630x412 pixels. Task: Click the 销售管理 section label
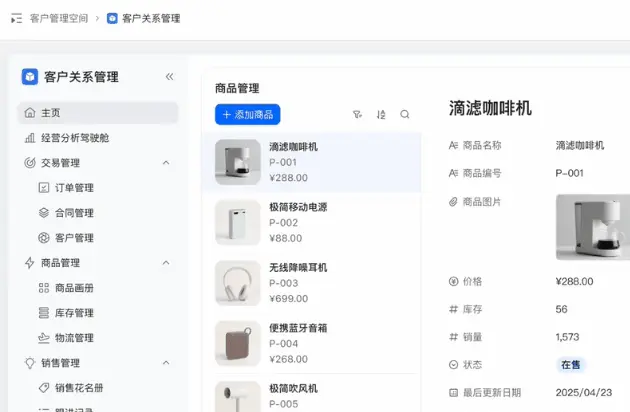[x=60, y=363]
